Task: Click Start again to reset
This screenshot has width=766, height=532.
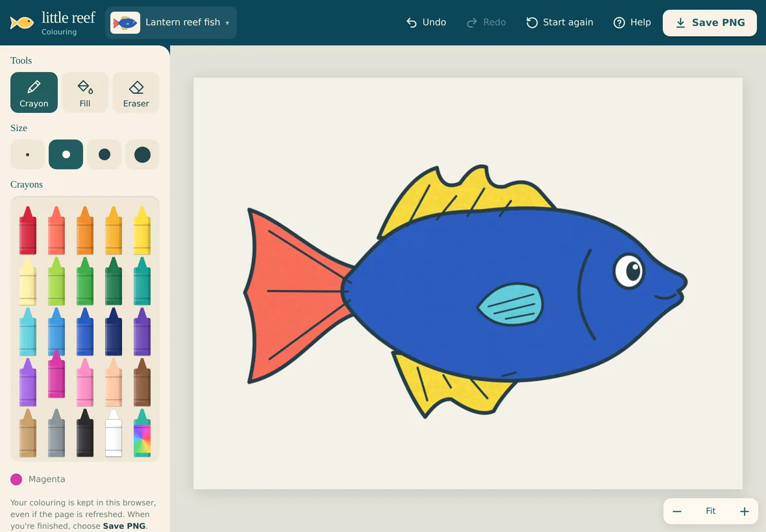Action: click(560, 23)
